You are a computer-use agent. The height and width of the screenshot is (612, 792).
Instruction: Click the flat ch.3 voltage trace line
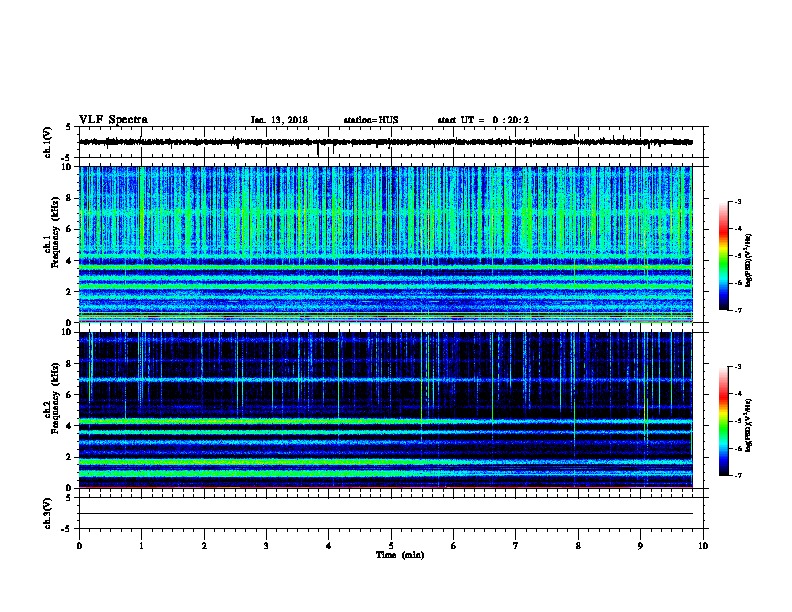(x=386, y=514)
